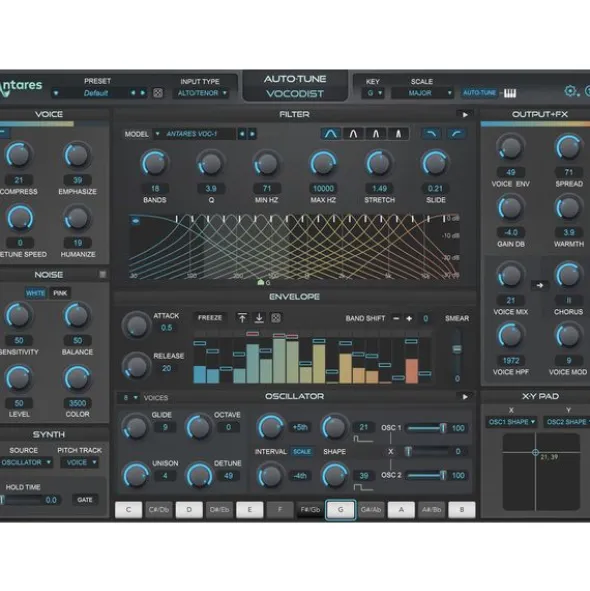Click the small square icon in Noise header
Image resolution: width=590 pixels, height=591 pixels.
pos(103,274)
